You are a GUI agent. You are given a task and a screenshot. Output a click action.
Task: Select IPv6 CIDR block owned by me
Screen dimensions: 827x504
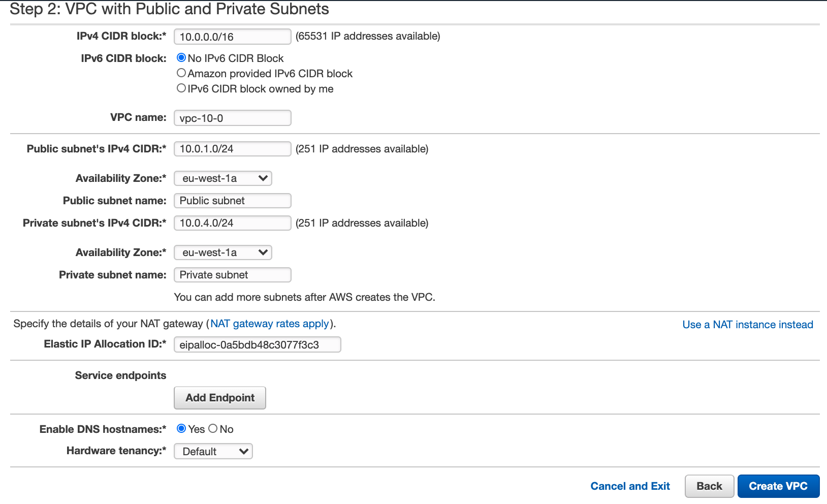(x=181, y=88)
